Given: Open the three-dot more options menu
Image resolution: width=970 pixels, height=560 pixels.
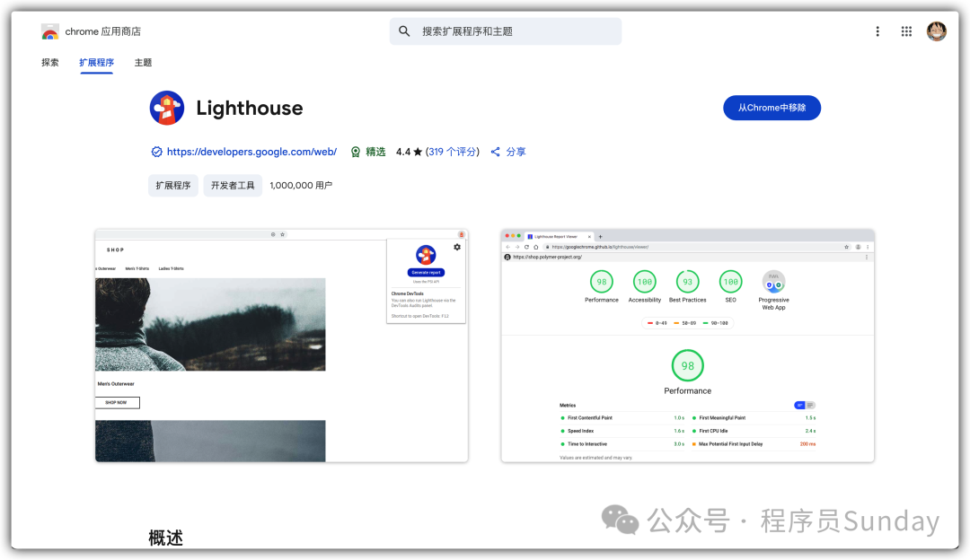Looking at the screenshot, I should pyautogui.click(x=877, y=31).
